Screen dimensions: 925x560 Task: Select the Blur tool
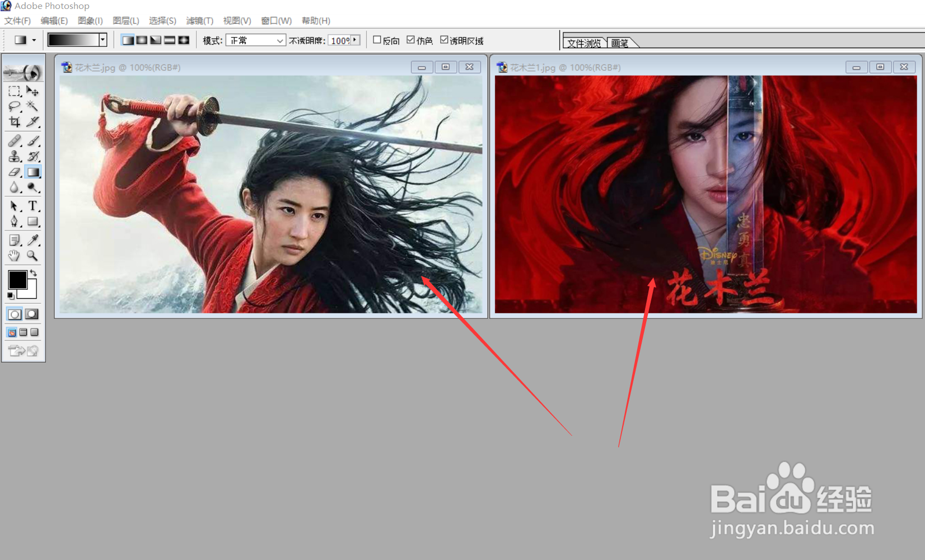click(x=15, y=187)
